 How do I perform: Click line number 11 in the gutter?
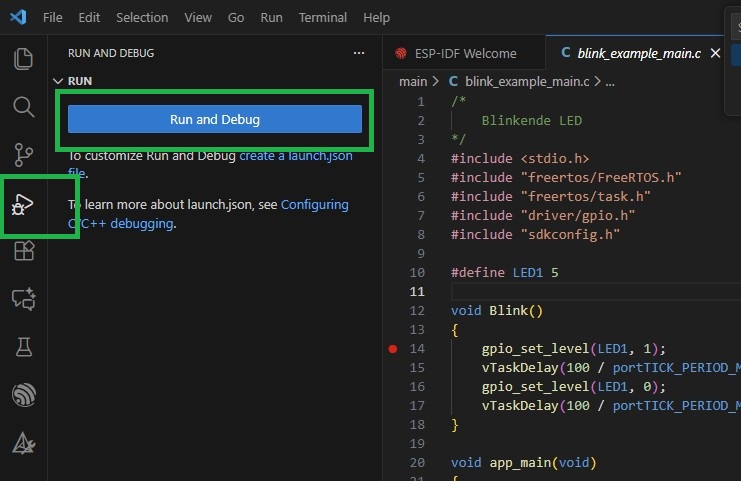(418, 292)
